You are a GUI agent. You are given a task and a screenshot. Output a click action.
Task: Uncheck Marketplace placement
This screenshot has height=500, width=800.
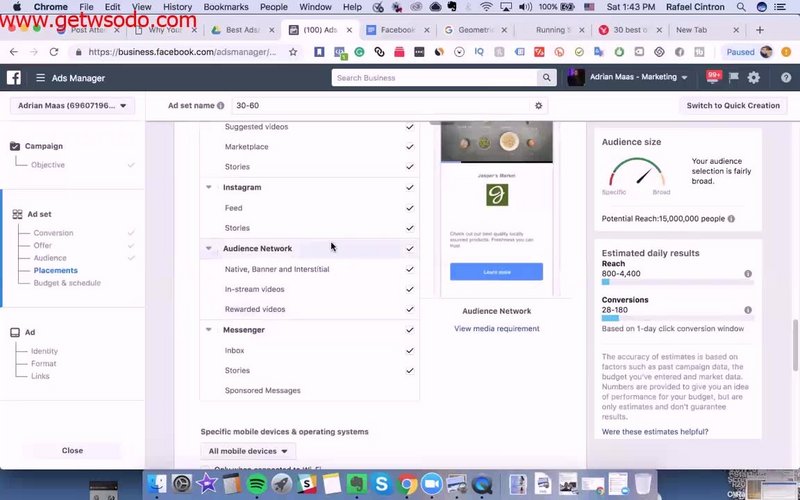coord(410,147)
